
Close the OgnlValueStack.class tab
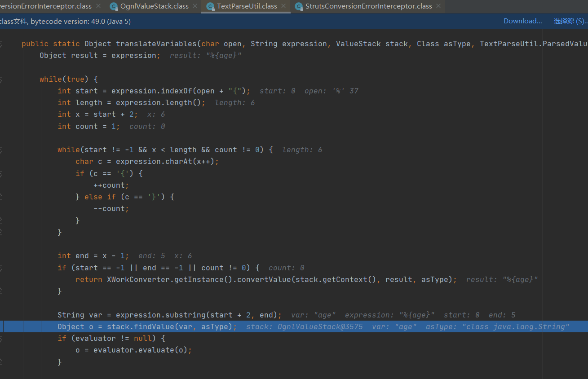[195, 6]
